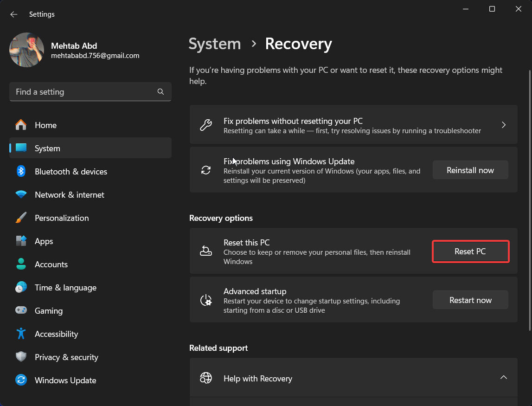Click the Time & language clock icon
532x406 pixels.
(21, 288)
